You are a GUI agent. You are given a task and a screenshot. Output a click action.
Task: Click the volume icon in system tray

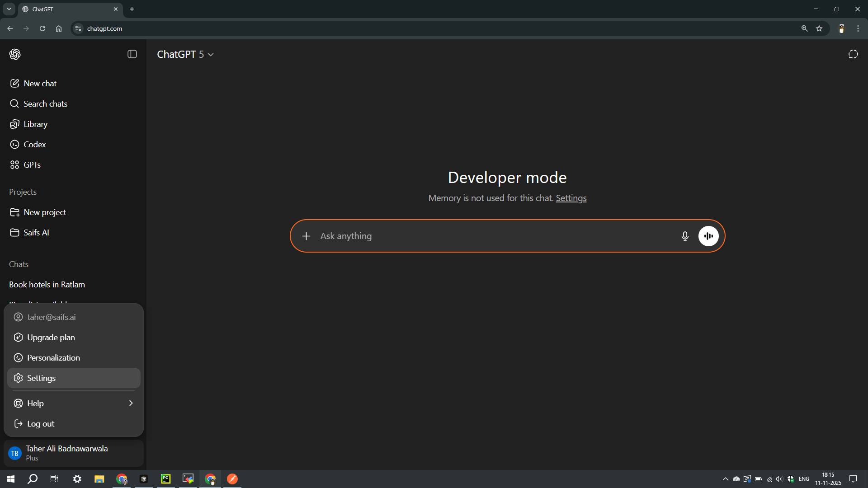coord(779,479)
